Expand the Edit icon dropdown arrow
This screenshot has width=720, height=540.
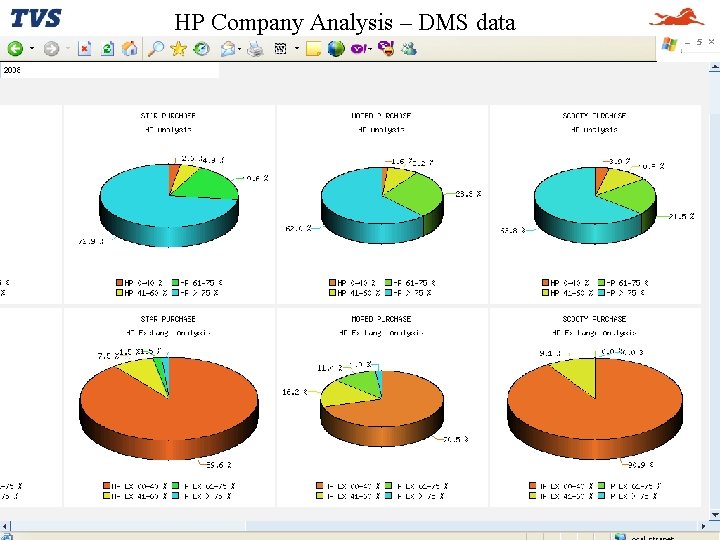(297, 48)
